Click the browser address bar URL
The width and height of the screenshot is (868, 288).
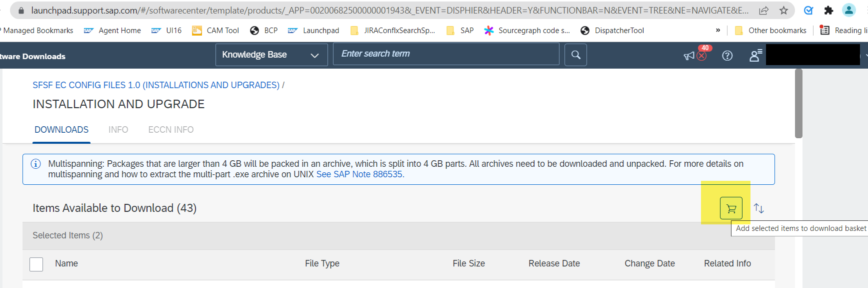[x=390, y=11]
